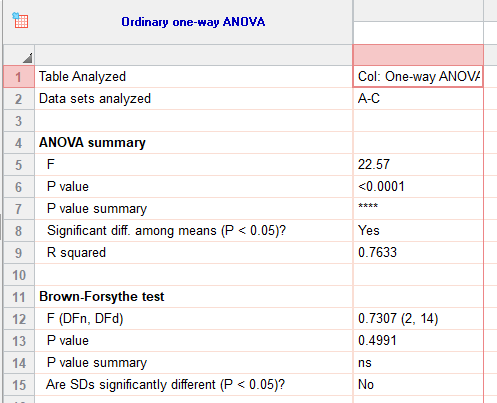
Task: Select the <0.0001 P value cell
Action: pyautogui.click(x=418, y=187)
